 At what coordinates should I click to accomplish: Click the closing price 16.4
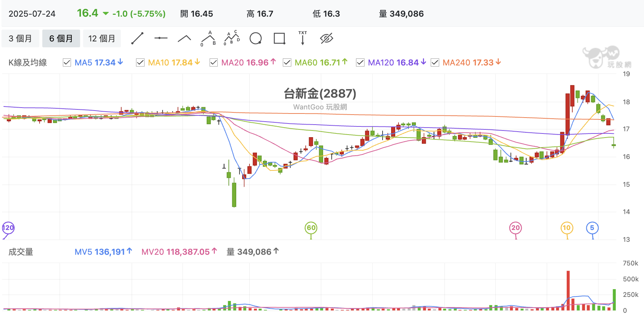[88, 13]
